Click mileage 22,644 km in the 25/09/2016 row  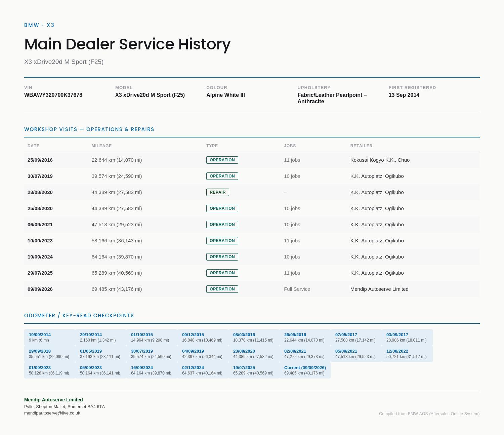(x=117, y=160)
